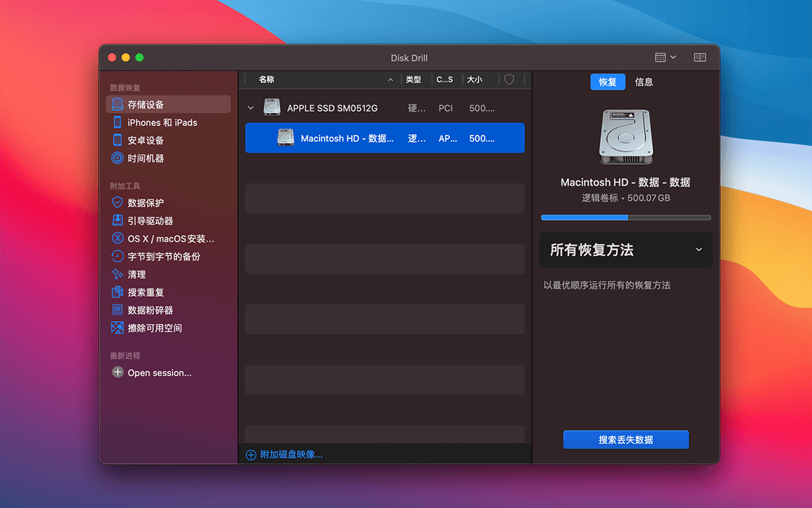Image resolution: width=812 pixels, height=508 pixels.
Task: Click the Disk Drill window title
Action: coord(409,58)
